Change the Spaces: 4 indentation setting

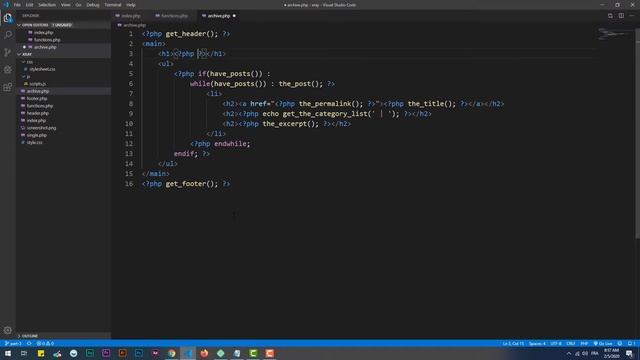point(537,344)
